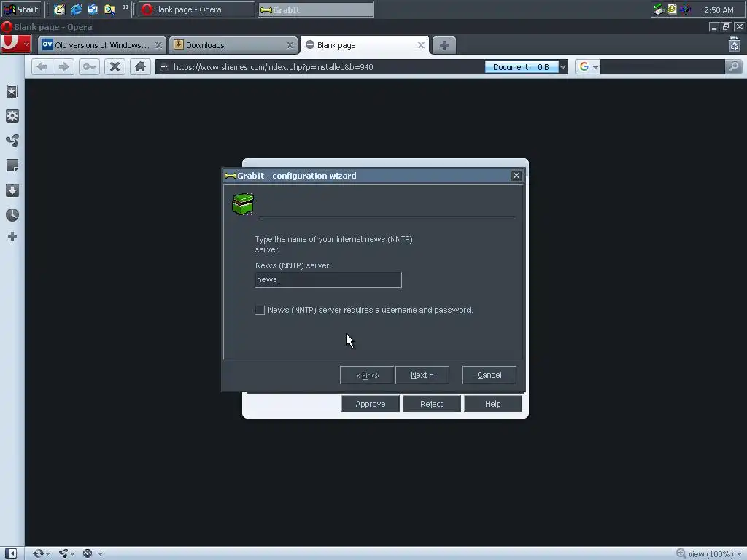Open the Opera Unite dropdown in status bar
The image size is (747, 560).
click(66, 553)
